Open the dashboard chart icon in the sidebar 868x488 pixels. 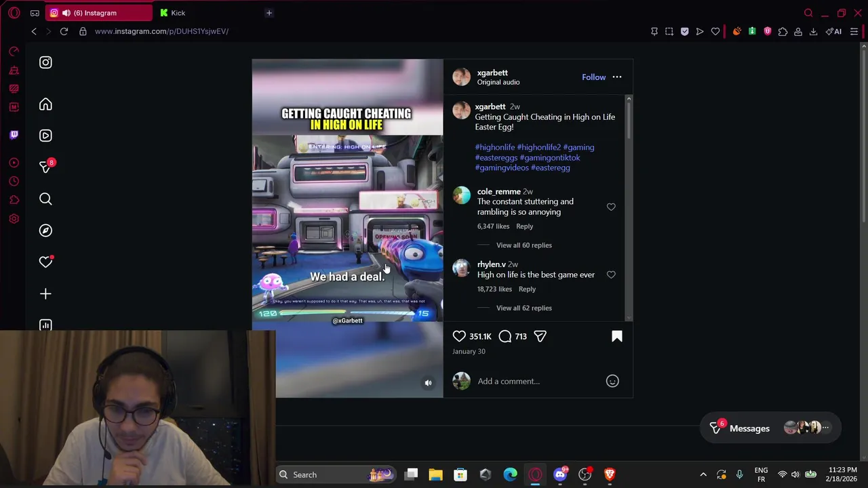point(45,325)
